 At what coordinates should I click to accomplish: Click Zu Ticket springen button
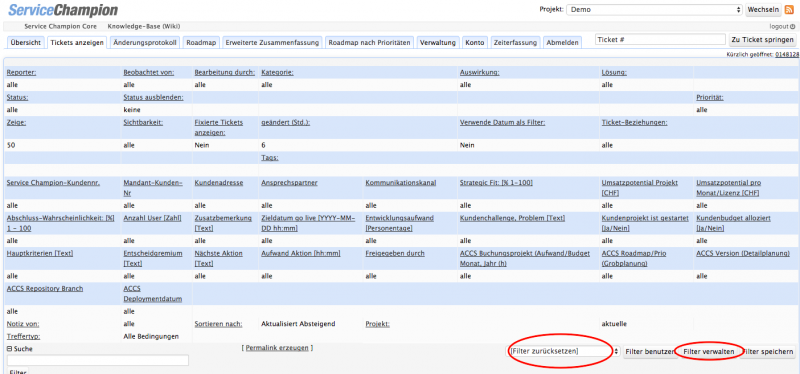tap(762, 39)
